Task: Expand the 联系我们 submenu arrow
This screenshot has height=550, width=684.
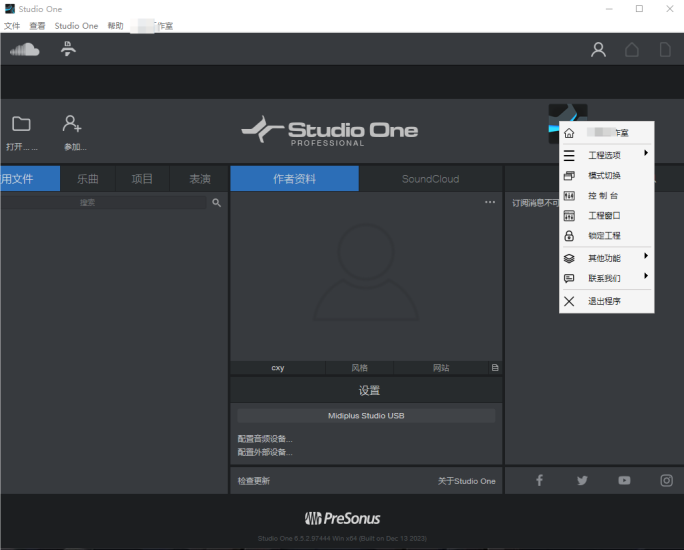Action: pos(646,276)
